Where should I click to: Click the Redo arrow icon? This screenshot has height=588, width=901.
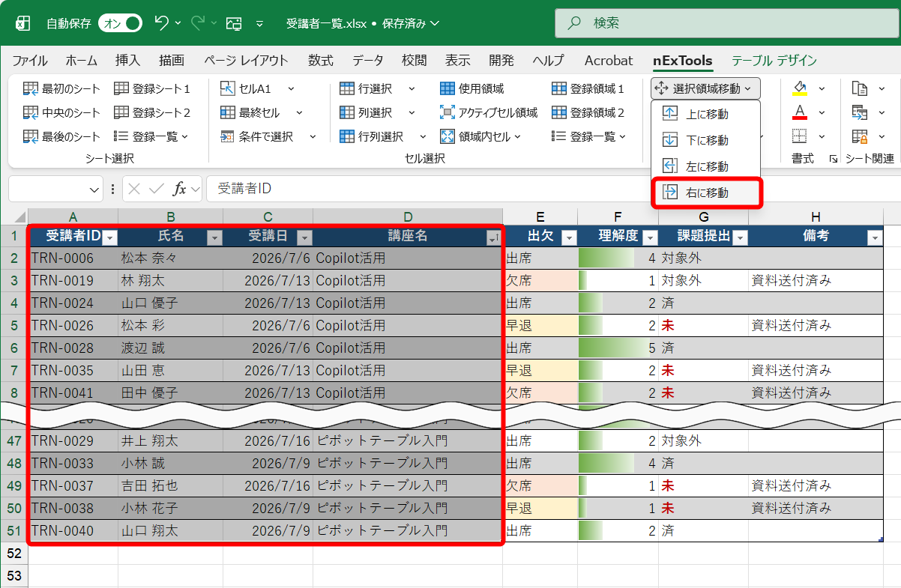click(x=199, y=22)
